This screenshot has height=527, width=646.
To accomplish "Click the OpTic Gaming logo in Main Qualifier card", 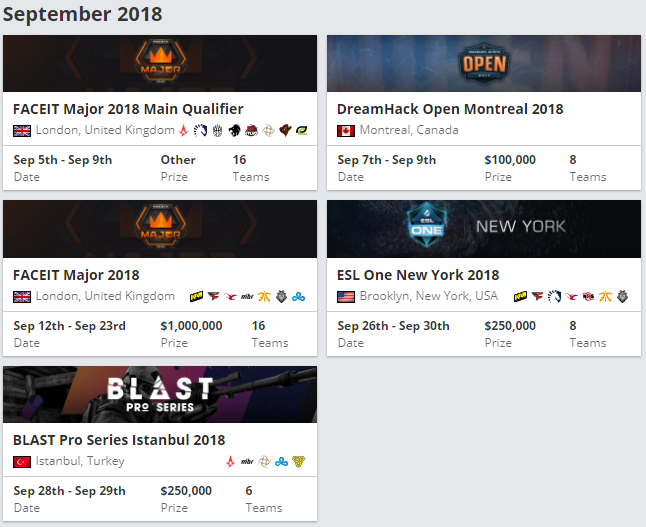I will click(x=302, y=131).
